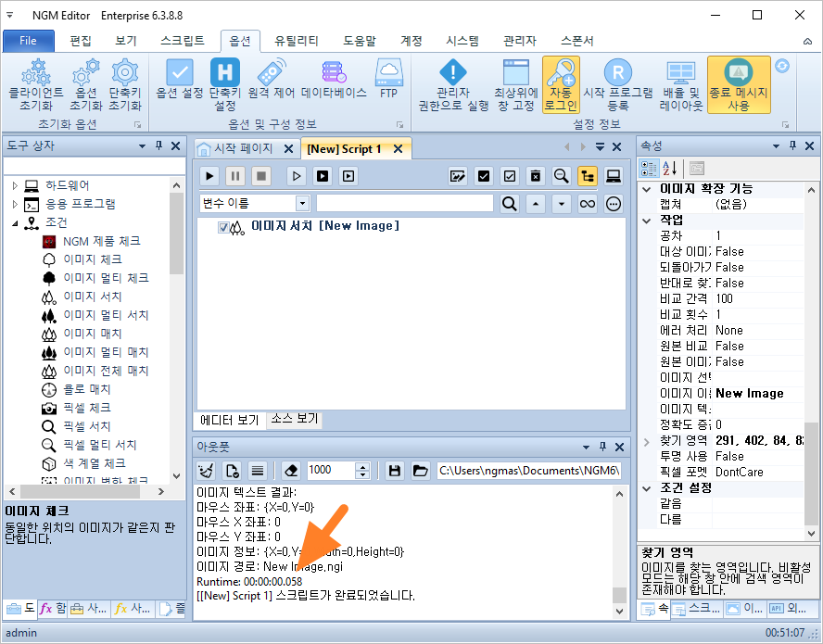Open 배율 및 레이아웃 settings

point(681,85)
